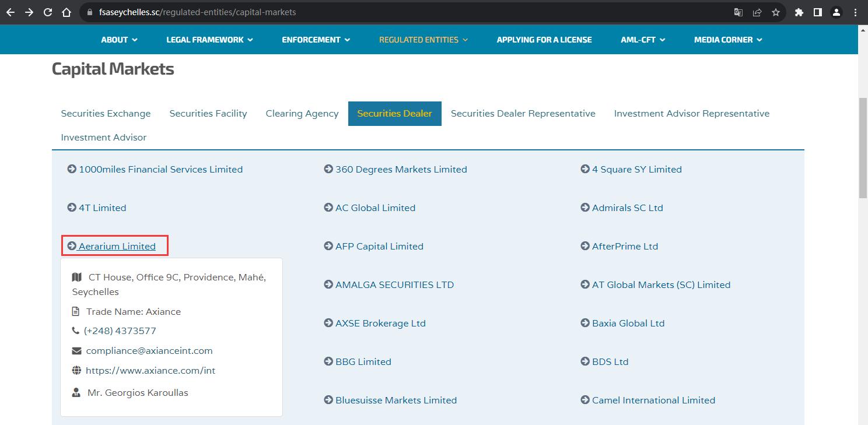Click the arrow icon beside BBG Limited
868x425 pixels.
[328, 361]
